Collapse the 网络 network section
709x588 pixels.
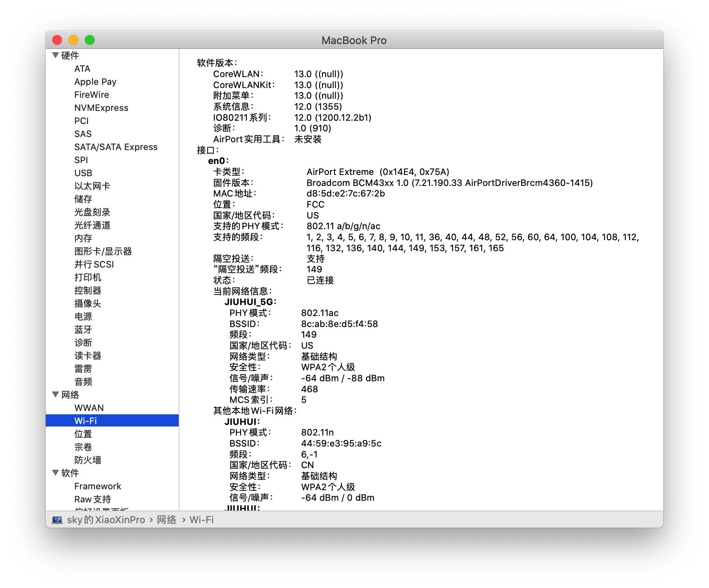[55, 394]
